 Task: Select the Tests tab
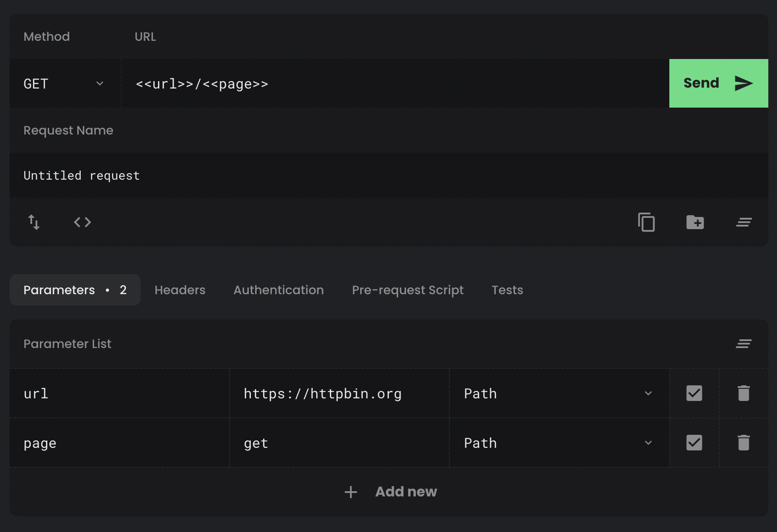[x=507, y=290]
